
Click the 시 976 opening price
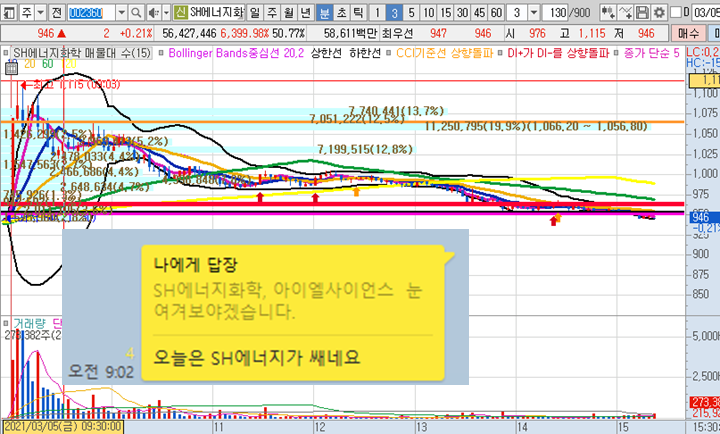[x=525, y=33]
